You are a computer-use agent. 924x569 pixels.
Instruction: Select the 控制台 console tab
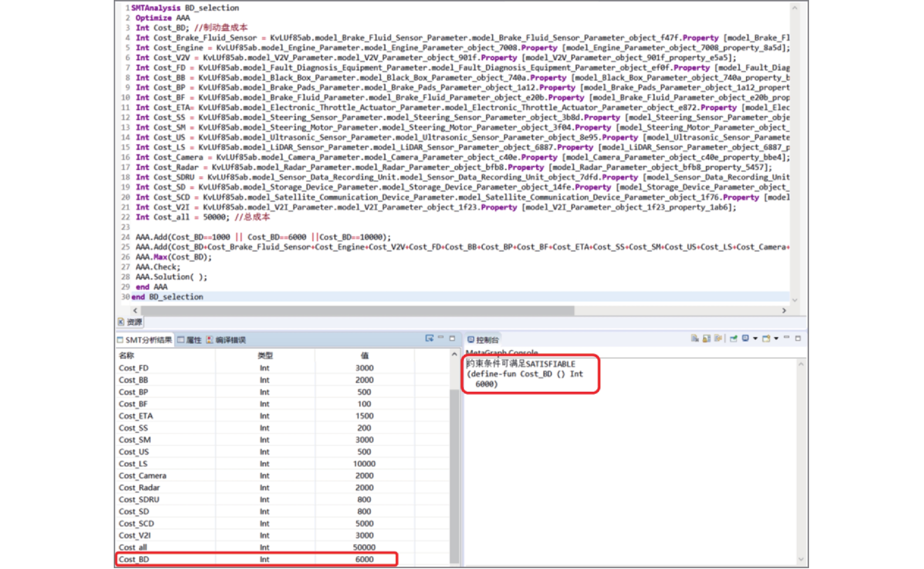tap(483, 340)
